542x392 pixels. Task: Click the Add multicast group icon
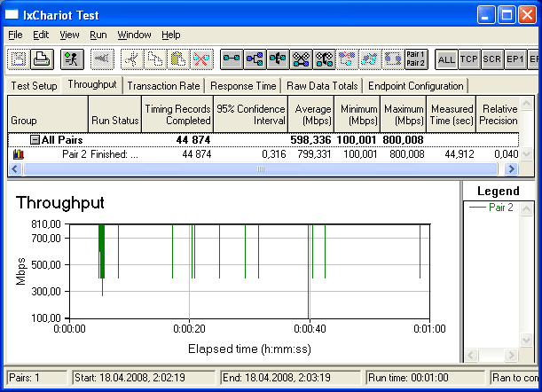click(255, 59)
